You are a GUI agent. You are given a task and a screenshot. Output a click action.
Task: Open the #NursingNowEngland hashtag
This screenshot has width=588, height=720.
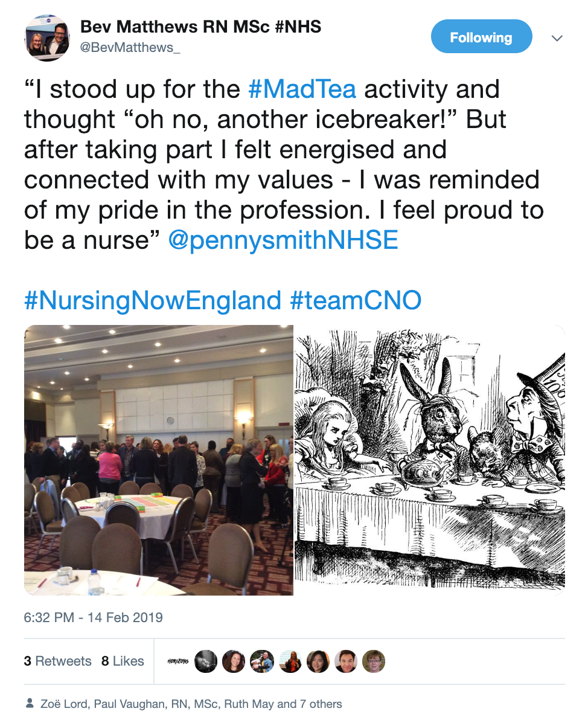pos(152,300)
